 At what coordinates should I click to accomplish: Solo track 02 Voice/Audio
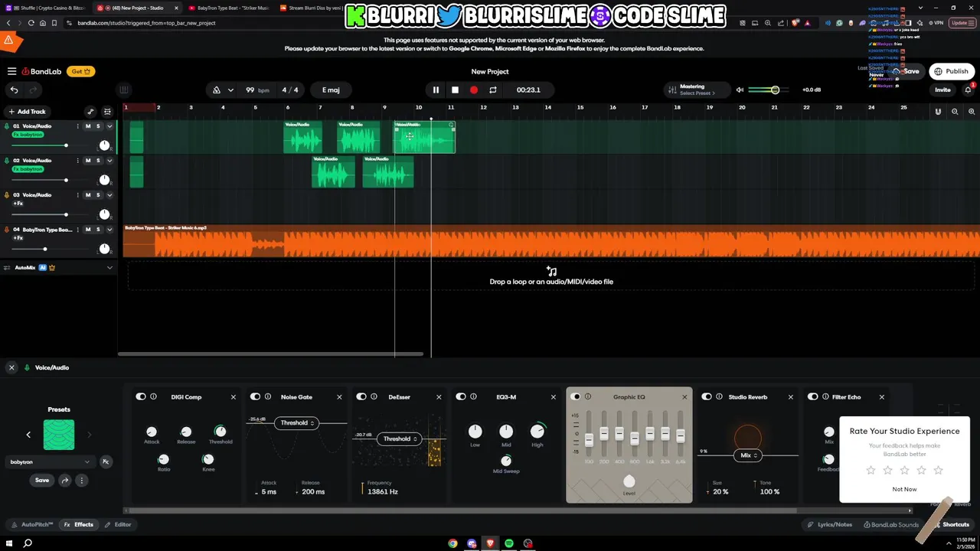(x=98, y=161)
